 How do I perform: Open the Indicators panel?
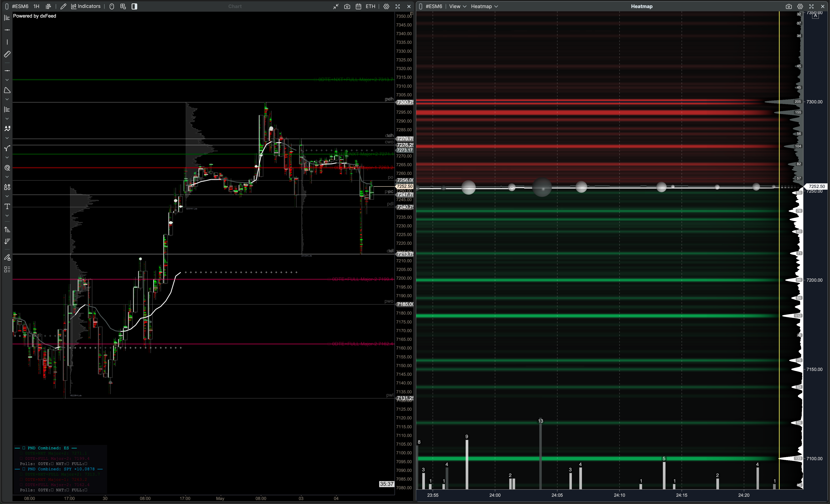pyautogui.click(x=86, y=6)
